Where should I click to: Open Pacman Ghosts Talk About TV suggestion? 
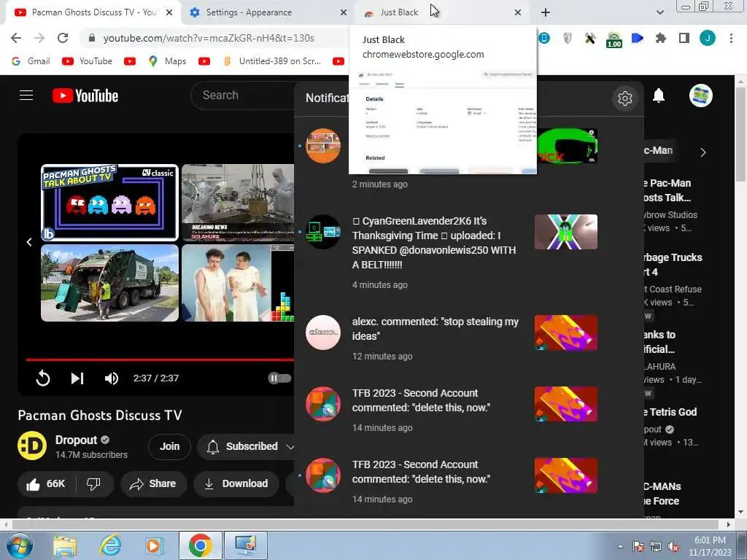click(109, 203)
